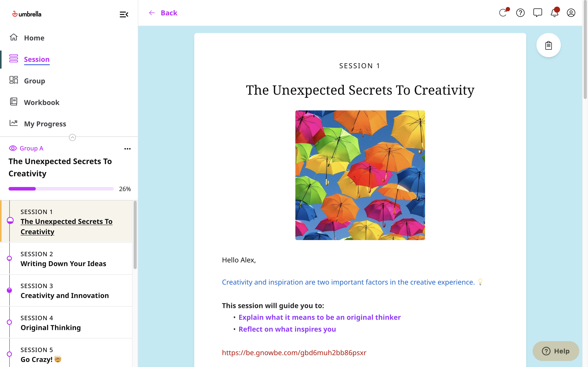
Task: Click the course progress bar
Action: 61,189
